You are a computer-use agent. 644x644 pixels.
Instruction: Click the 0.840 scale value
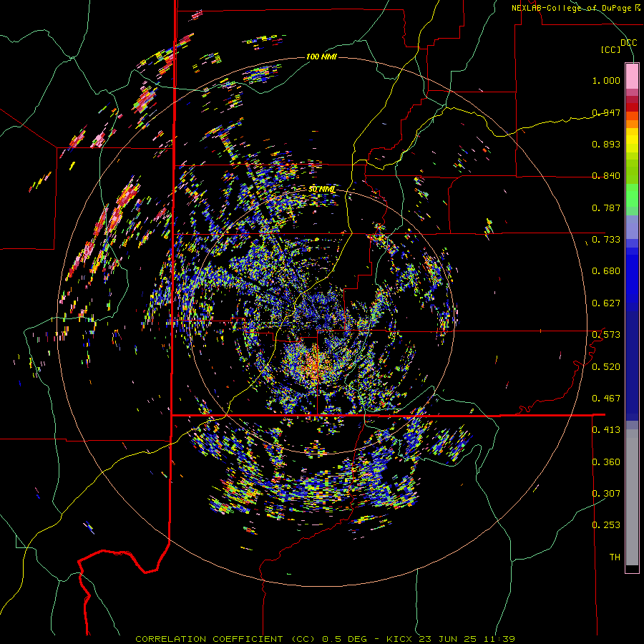(x=606, y=176)
